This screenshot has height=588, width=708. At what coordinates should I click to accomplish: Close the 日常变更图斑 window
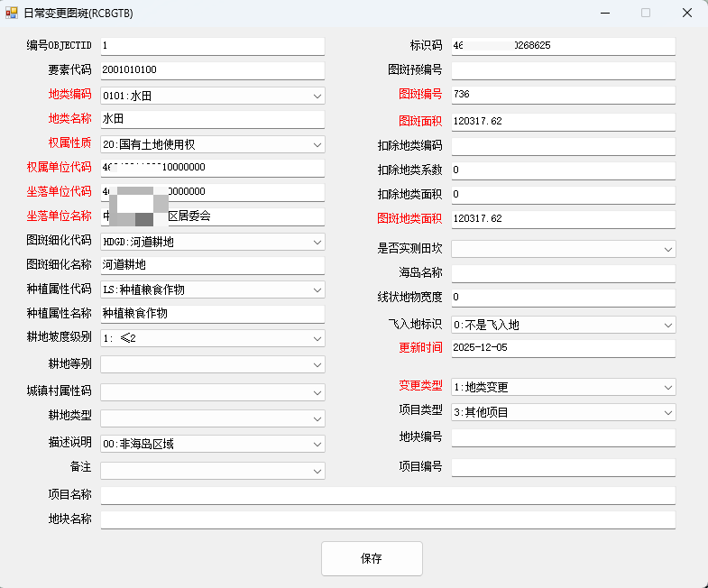click(686, 13)
